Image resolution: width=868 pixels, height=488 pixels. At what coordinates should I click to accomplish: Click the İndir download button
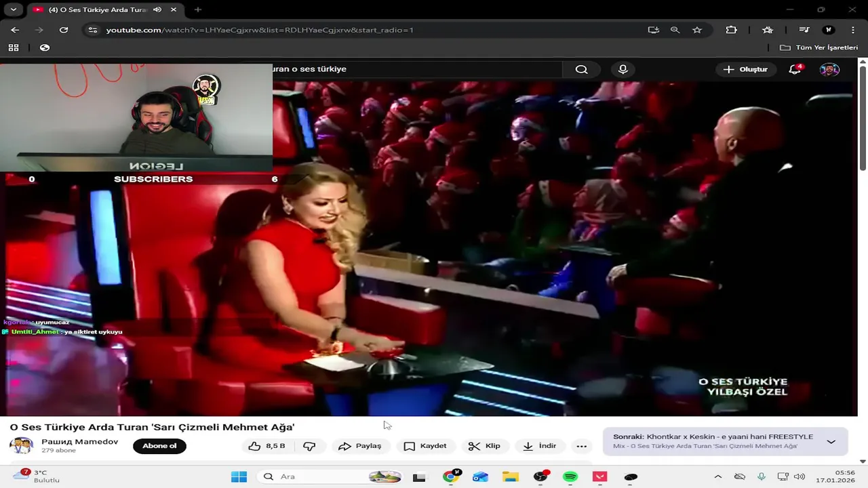click(540, 446)
